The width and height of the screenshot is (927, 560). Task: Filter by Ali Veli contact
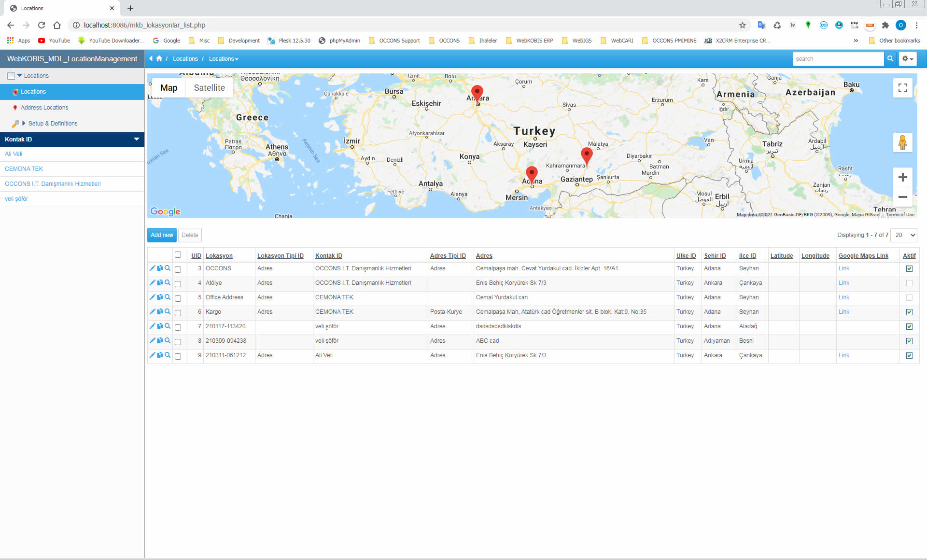(14, 154)
